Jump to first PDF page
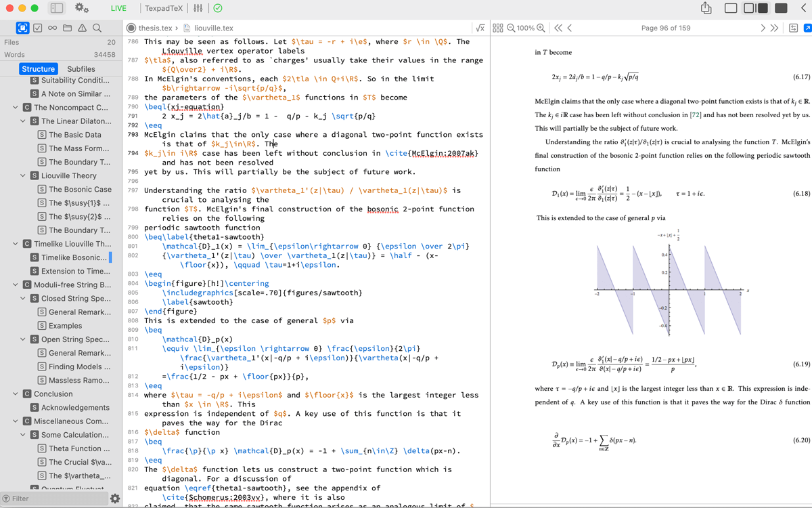The height and width of the screenshot is (508, 812). [x=558, y=28]
